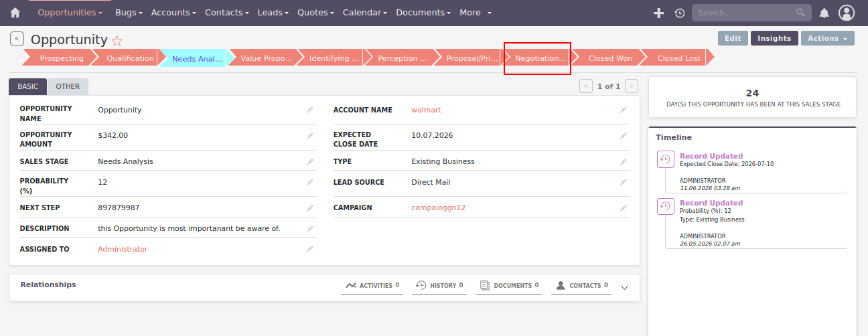Edit Sales Stage with pencil icon
Viewport: 868px width, 336px height.
[x=310, y=162]
